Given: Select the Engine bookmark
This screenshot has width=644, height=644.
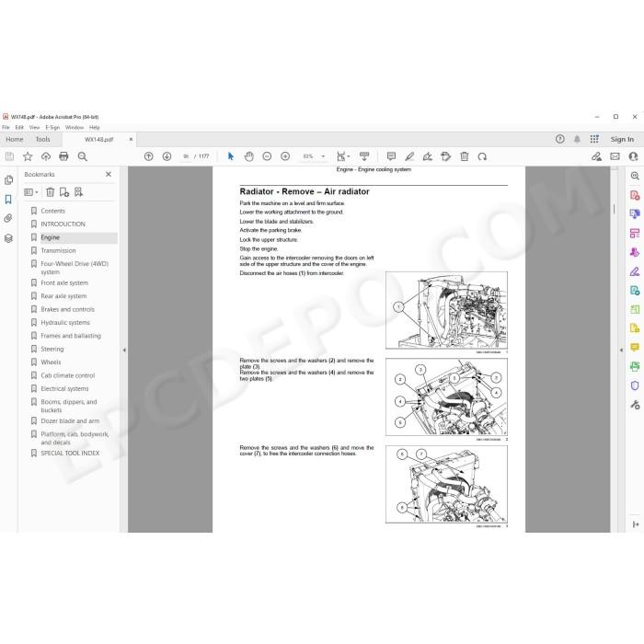Looking at the screenshot, I should [50, 237].
